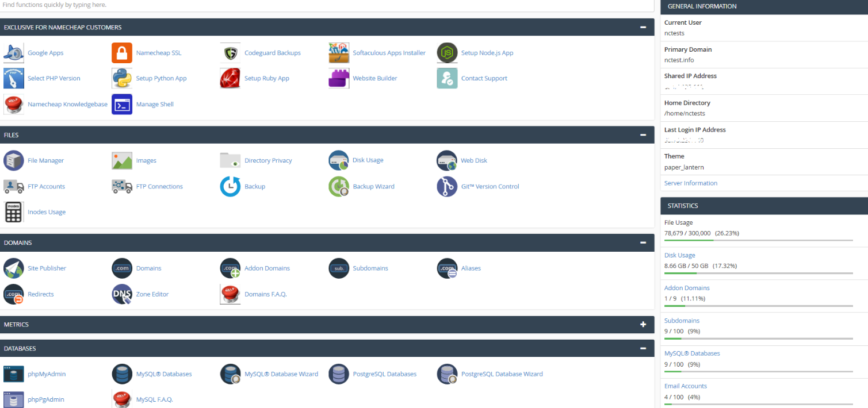Click the Subdomains statistics link

682,321
